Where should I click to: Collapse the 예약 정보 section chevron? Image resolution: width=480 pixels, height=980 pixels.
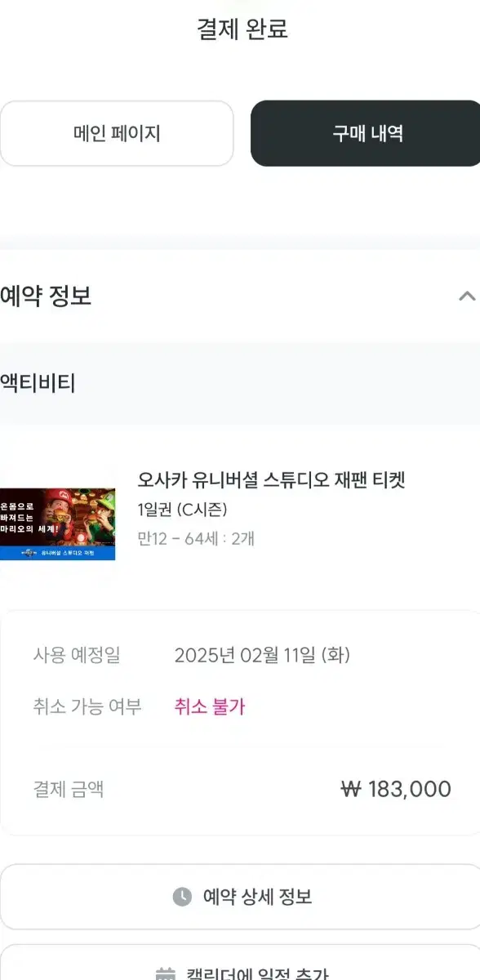pyautogui.click(x=467, y=296)
